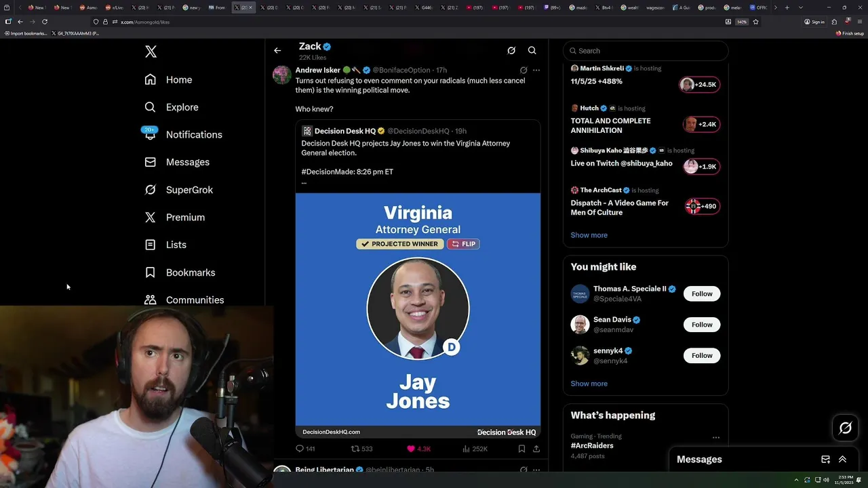Open the tab list dropdown arrow
The height and width of the screenshot is (488, 868).
[x=801, y=7]
